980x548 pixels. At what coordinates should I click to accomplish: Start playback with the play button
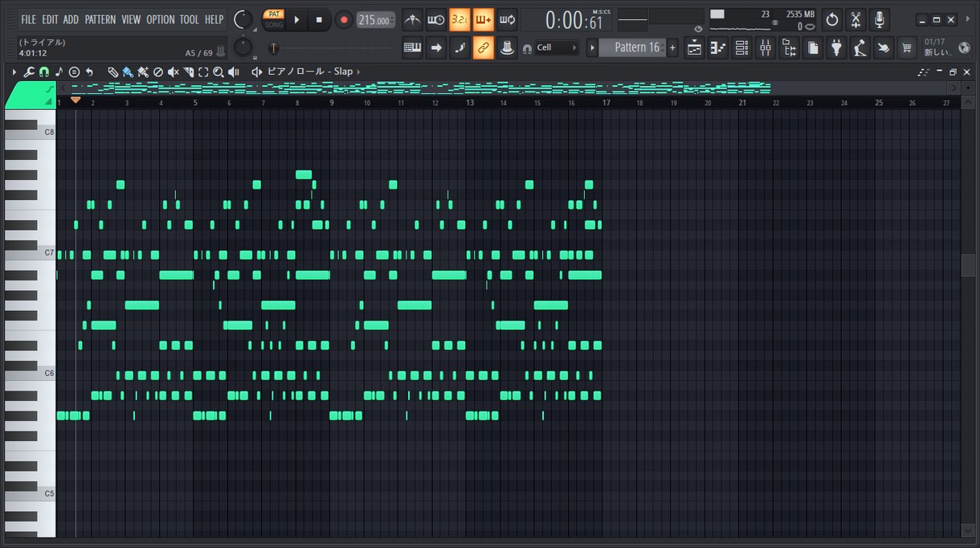click(296, 19)
